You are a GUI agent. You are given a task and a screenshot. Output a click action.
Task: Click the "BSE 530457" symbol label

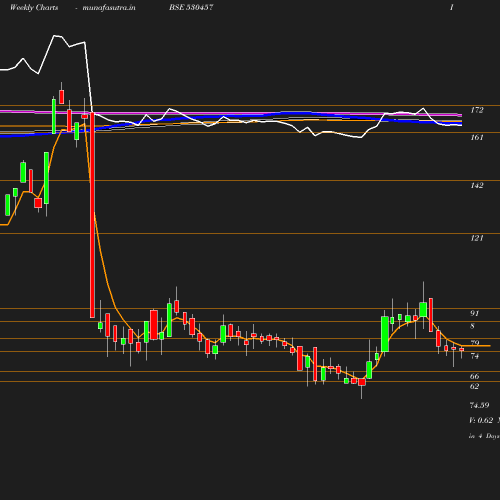coord(191,7)
